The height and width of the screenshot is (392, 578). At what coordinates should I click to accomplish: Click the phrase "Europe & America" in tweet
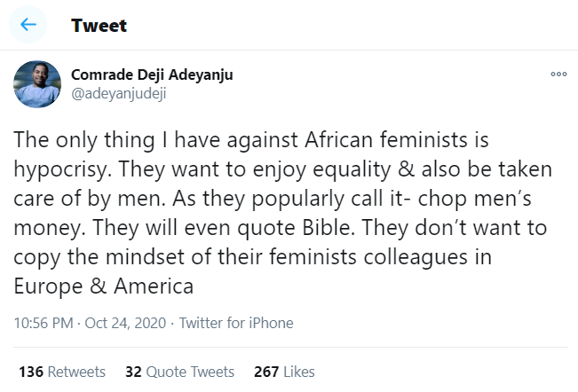pos(105,286)
